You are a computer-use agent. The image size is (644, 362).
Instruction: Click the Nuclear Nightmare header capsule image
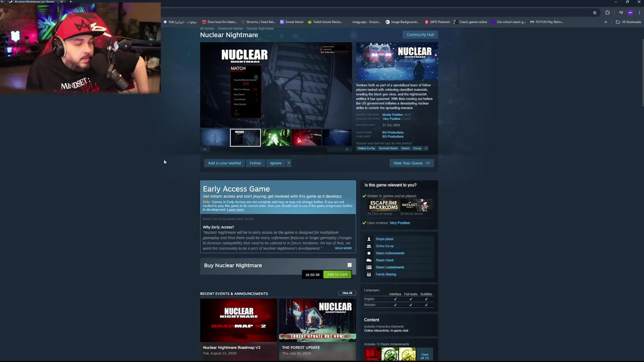coord(397,62)
